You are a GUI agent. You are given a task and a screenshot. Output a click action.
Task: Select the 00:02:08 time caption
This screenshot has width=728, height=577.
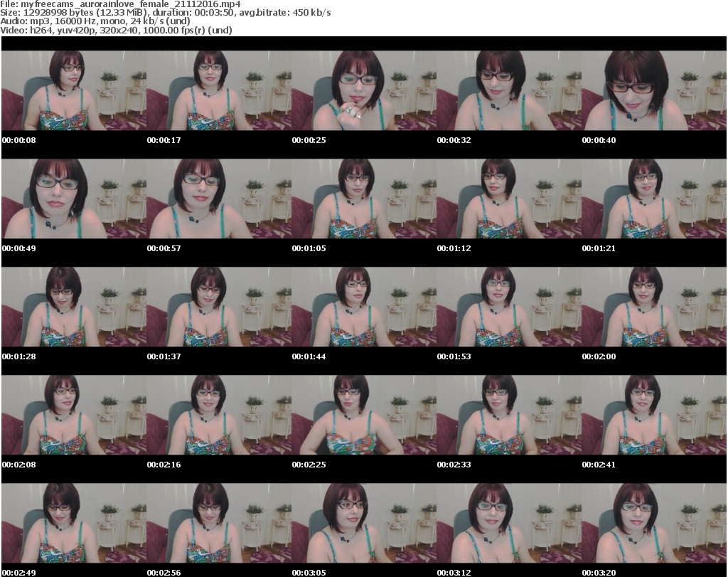coord(19,465)
